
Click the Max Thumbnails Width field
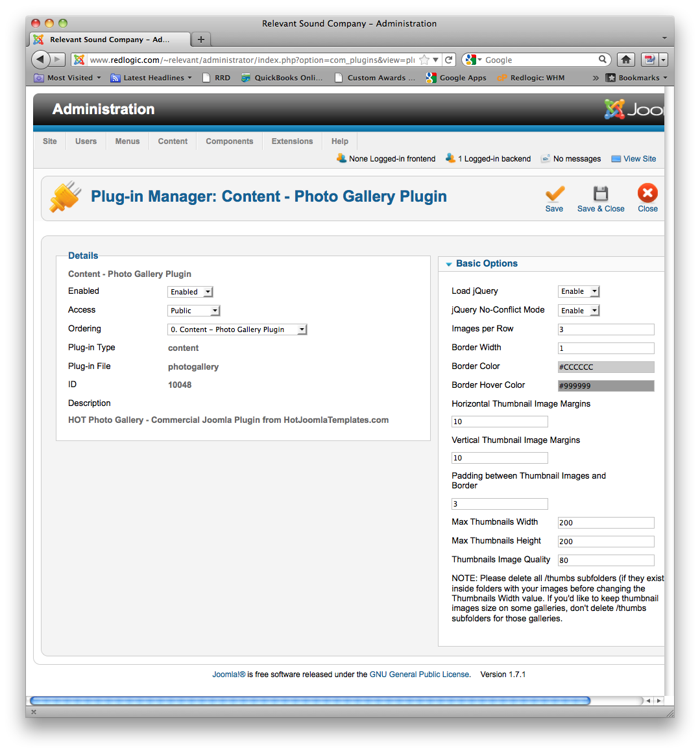pyautogui.click(x=606, y=523)
